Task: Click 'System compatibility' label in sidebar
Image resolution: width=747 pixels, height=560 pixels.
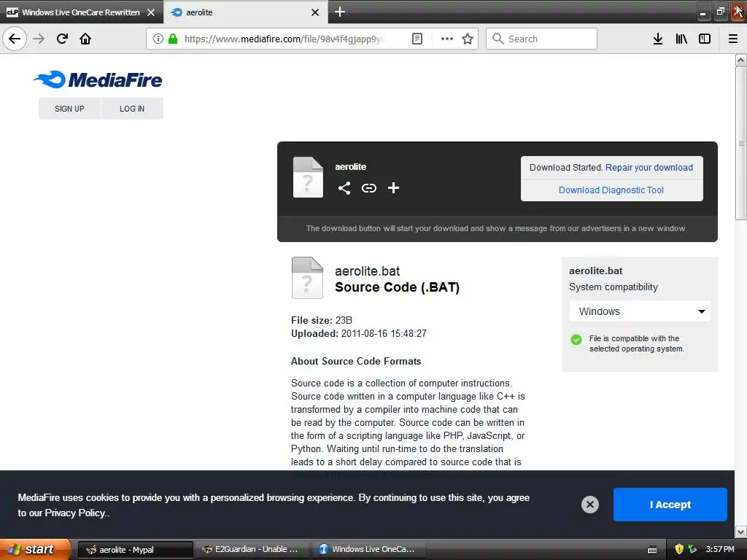Action: click(x=613, y=287)
